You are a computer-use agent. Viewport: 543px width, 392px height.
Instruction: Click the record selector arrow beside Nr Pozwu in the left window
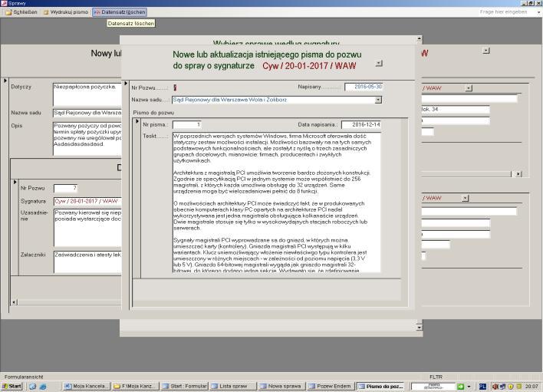click(15, 182)
